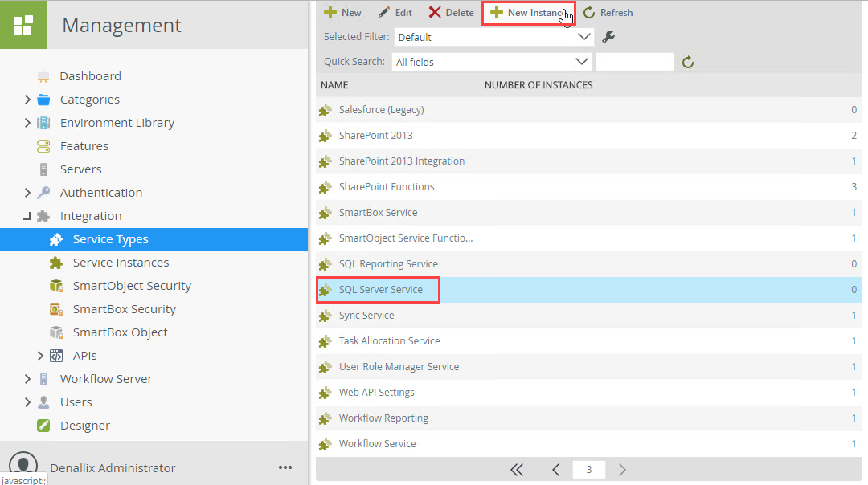Select Service Instances in the sidebar
Image resolution: width=868 pixels, height=485 pixels.
point(121,263)
